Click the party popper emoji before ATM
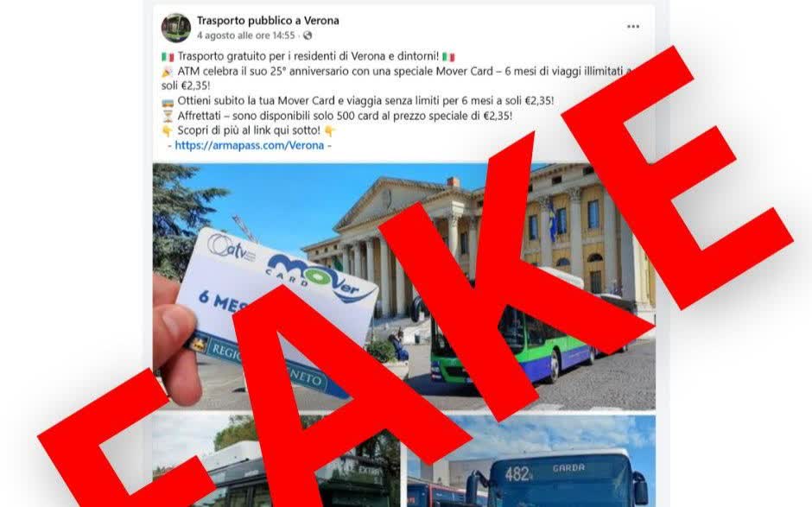 click(x=168, y=72)
